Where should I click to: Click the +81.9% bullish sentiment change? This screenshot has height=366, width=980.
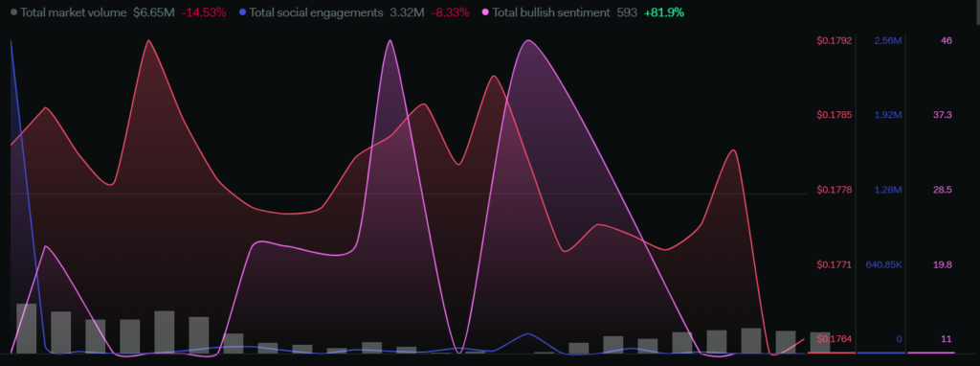(x=664, y=12)
